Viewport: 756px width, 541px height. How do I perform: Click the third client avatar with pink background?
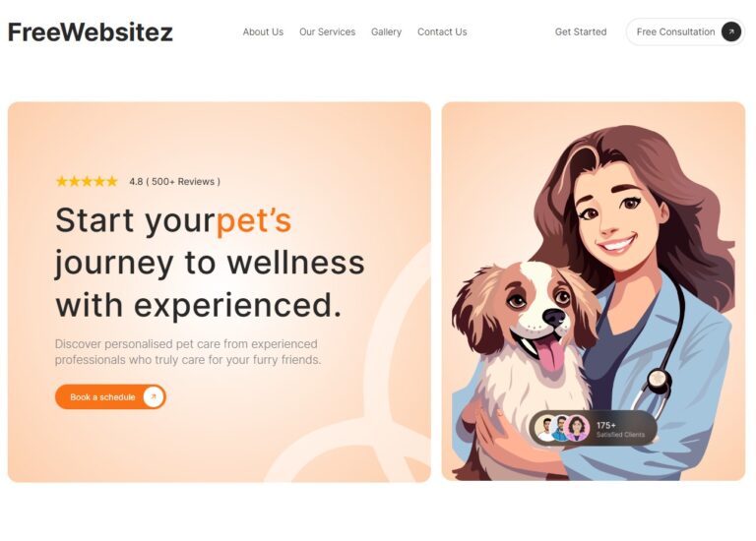pyautogui.click(x=577, y=428)
